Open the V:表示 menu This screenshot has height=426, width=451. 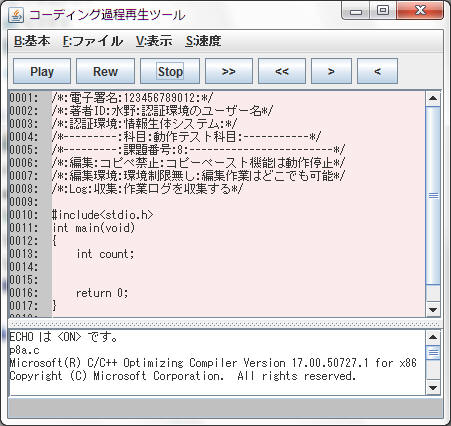[x=154, y=41]
